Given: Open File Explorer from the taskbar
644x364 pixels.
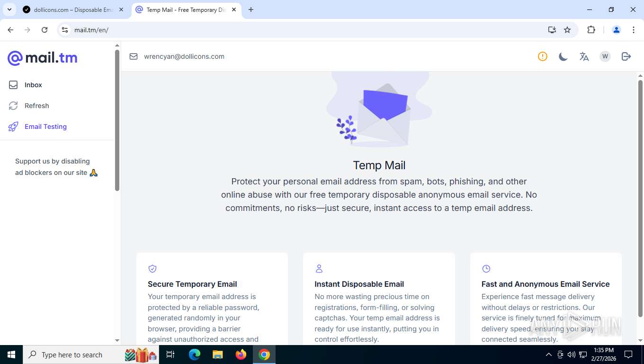Looking at the screenshot, I should point(217,355).
